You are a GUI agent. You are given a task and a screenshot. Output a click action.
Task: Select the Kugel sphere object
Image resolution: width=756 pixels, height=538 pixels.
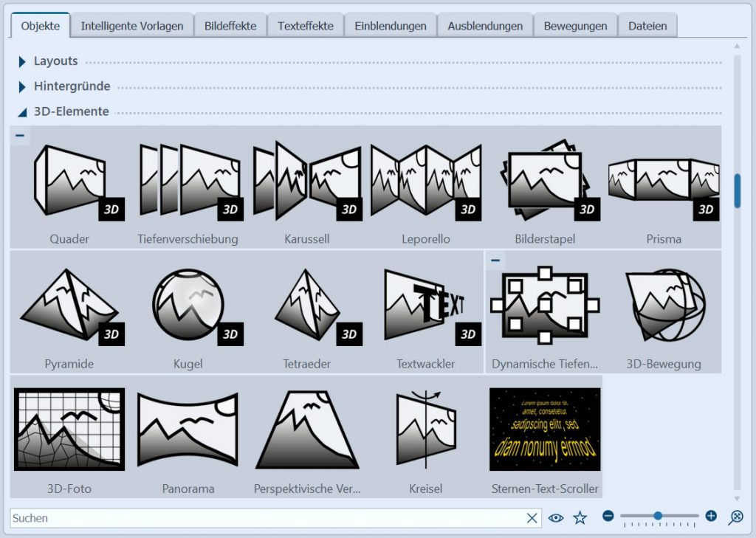(x=188, y=306)
